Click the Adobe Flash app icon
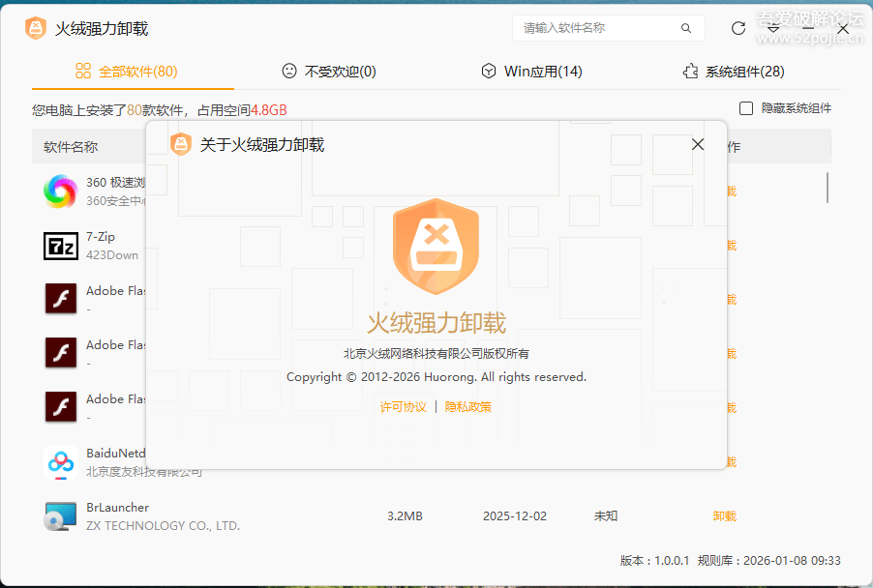The image size is (873, 588). tap(62, 299)
